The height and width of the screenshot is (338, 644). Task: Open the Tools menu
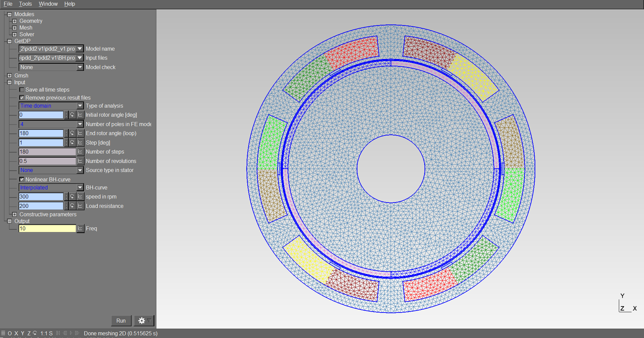pos(25,4)
